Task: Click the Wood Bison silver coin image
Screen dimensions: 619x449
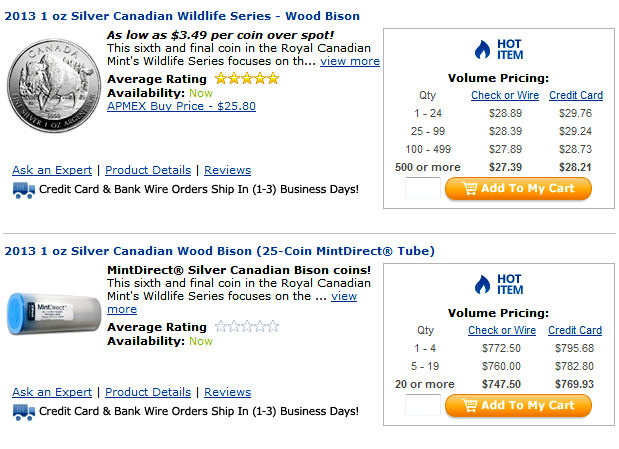Action: [54, 85]
